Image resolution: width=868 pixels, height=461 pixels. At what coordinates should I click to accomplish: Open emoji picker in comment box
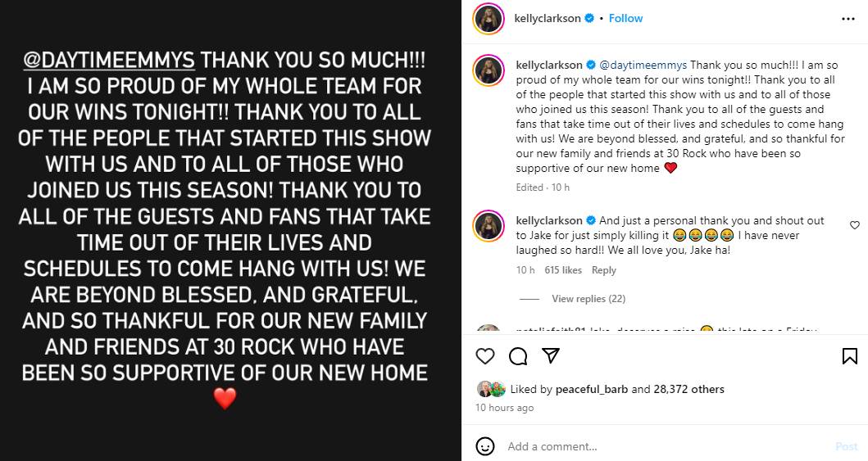pos(485,446)
